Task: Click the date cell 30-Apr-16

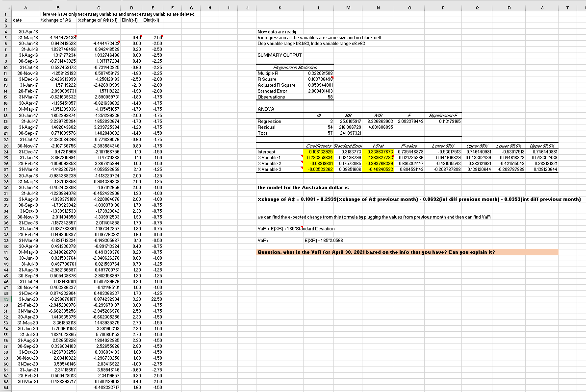Action: [25, 32]
